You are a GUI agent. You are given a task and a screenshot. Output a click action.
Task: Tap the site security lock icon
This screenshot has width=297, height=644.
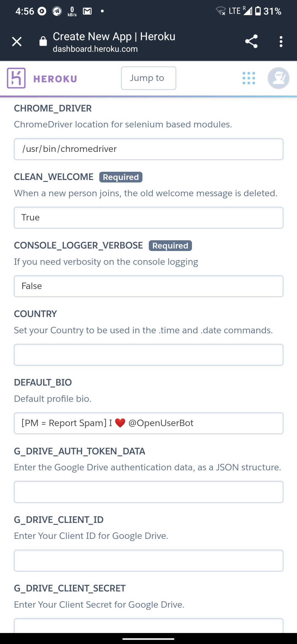point(43,42)
